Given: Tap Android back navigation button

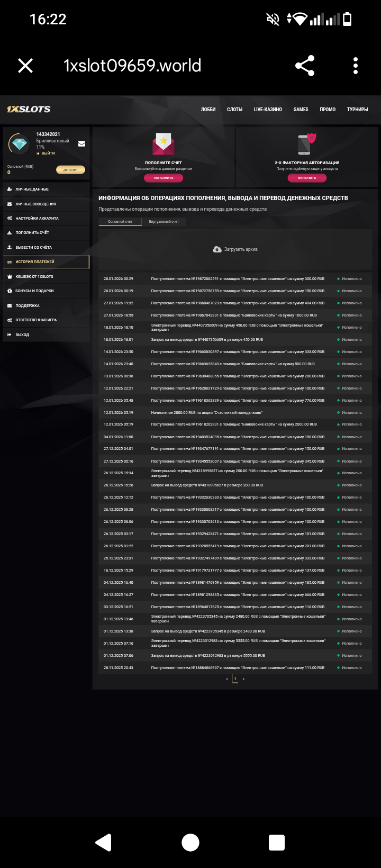Looking at the screenshot, I should [103, 843].
